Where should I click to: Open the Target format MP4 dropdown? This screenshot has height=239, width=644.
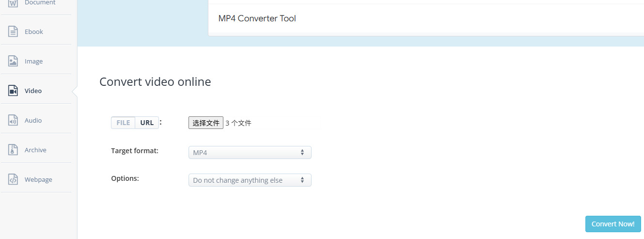250,152
